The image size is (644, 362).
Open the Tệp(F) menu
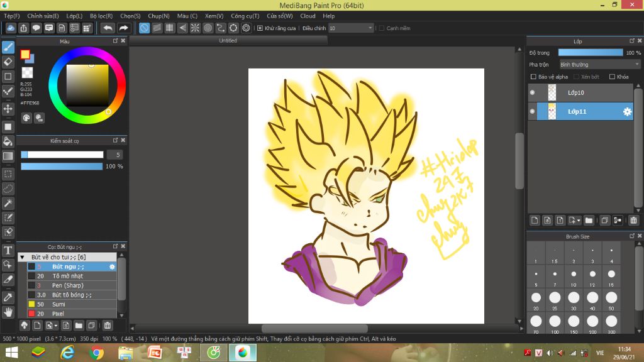(x=12, y=16)
